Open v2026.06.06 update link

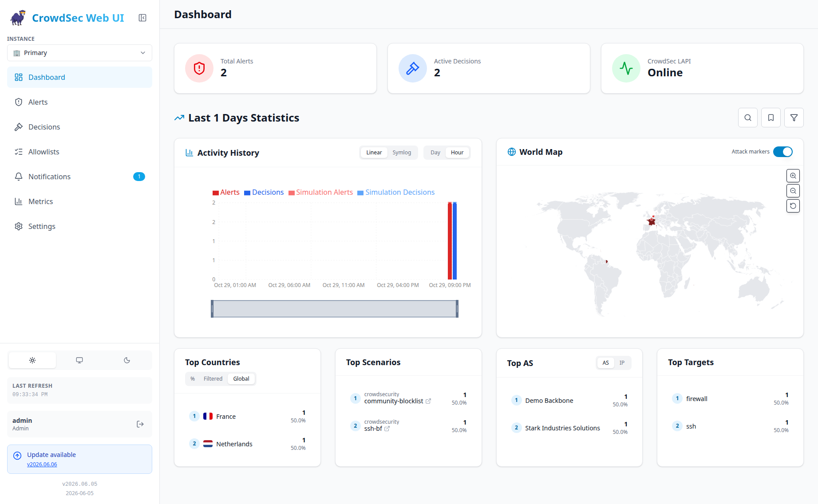[42, 465]
